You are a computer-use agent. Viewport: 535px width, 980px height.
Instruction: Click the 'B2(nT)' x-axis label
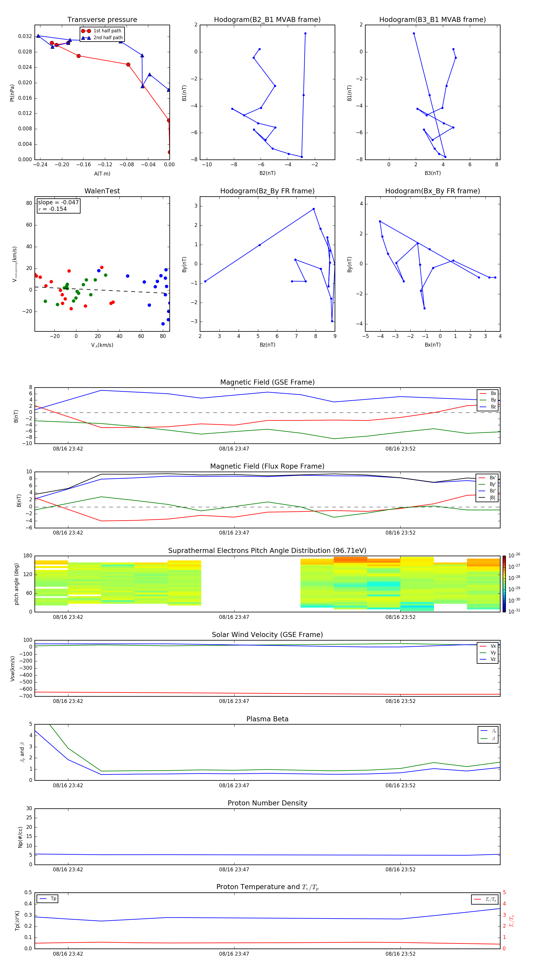tap(267, 173)
